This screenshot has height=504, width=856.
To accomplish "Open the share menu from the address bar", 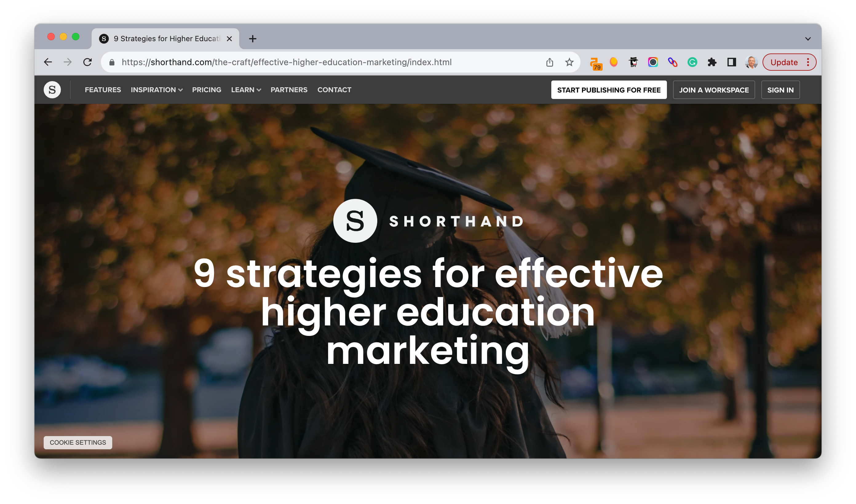I will tap(550, 62).
